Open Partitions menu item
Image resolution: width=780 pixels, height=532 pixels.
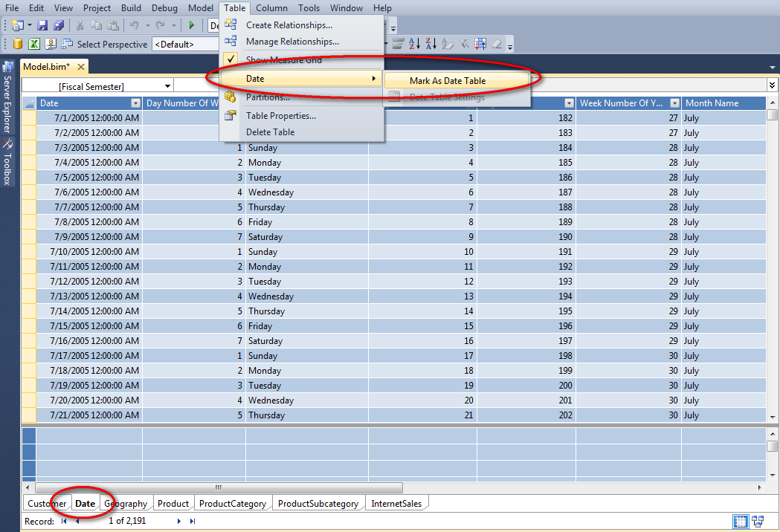click(302, 97)
